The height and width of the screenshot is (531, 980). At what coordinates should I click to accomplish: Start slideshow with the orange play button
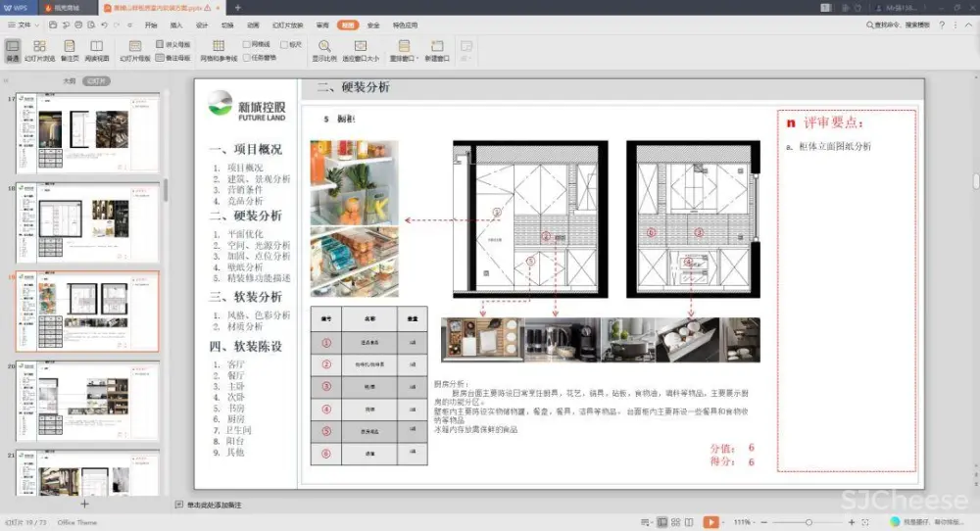711,522
